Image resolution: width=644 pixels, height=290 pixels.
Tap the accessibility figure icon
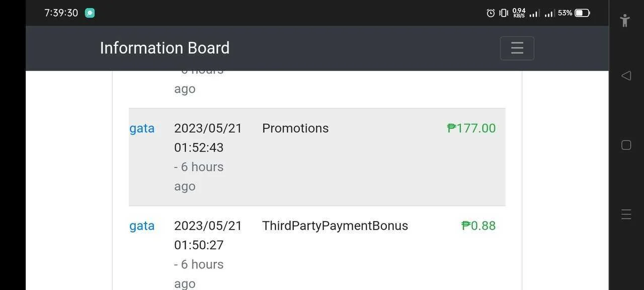(625, 21)
